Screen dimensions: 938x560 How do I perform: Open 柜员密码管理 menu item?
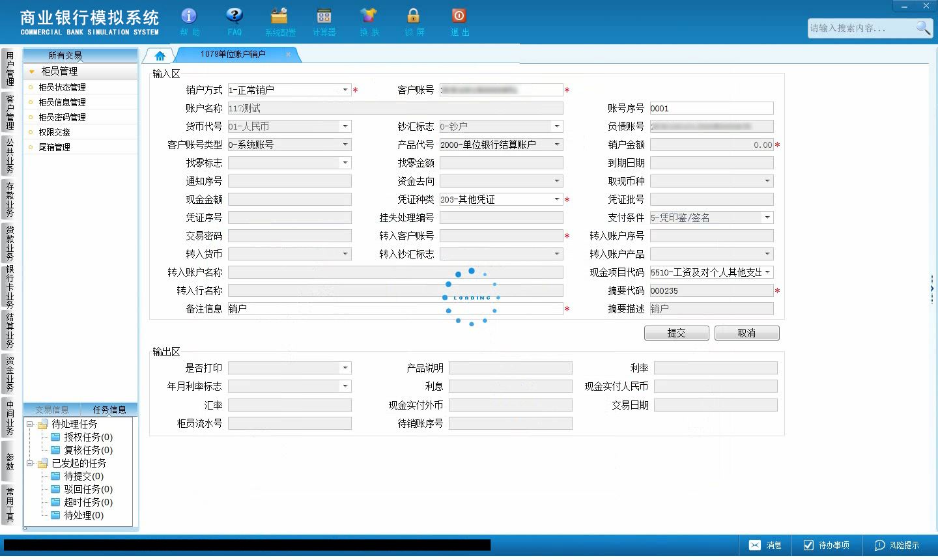click(62, 117)
